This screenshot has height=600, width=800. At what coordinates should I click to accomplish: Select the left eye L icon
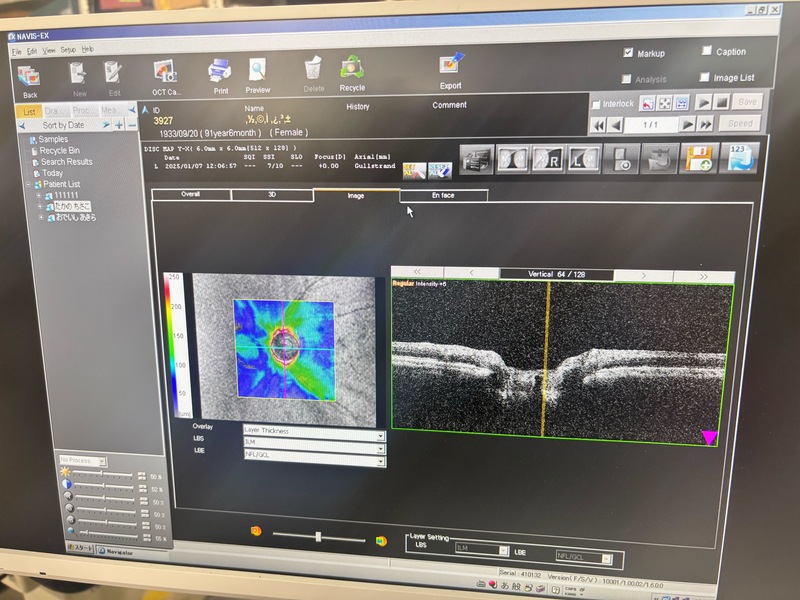tap(584, 158)
